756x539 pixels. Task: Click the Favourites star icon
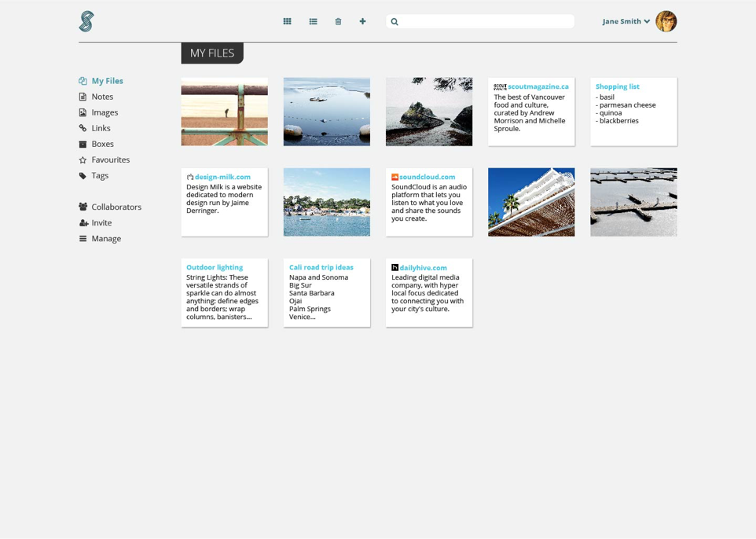(83, 159)
